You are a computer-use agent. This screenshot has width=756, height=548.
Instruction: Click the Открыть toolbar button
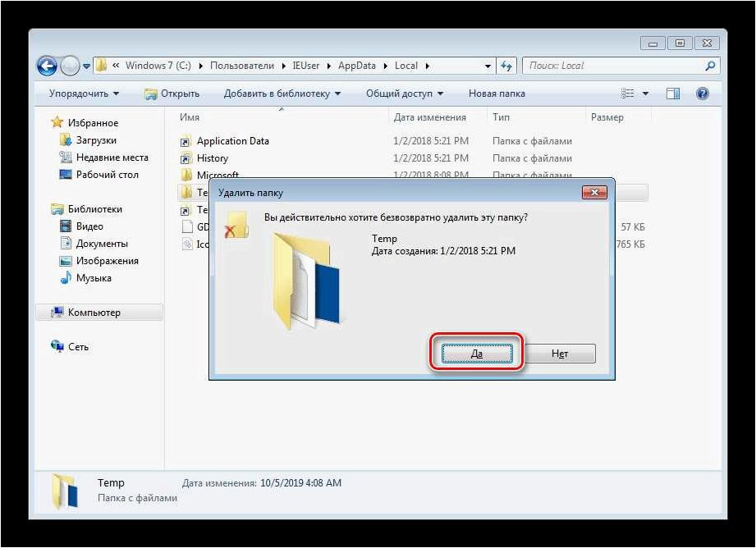click(172, 94)
